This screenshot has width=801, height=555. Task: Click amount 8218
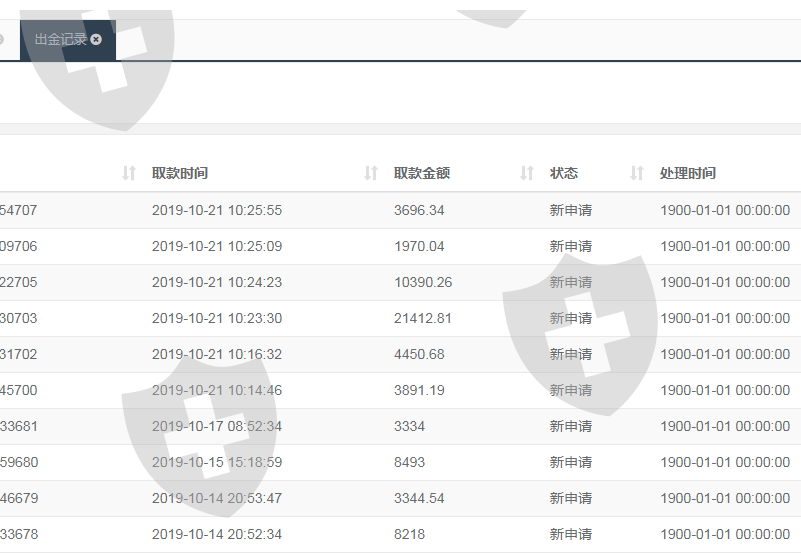coord(409,535)
